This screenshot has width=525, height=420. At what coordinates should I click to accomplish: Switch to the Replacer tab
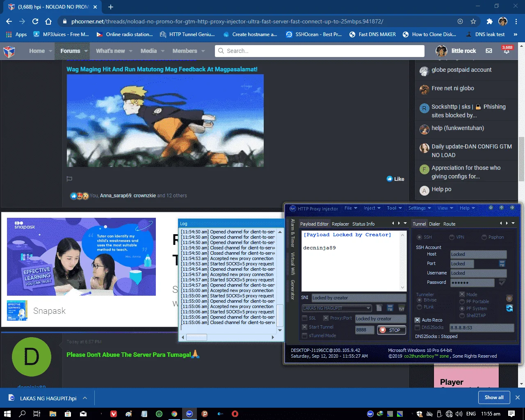340,224
